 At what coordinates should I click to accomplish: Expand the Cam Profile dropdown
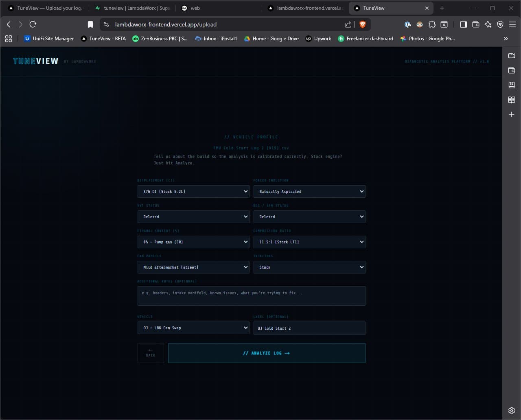[x=193, y=267]
